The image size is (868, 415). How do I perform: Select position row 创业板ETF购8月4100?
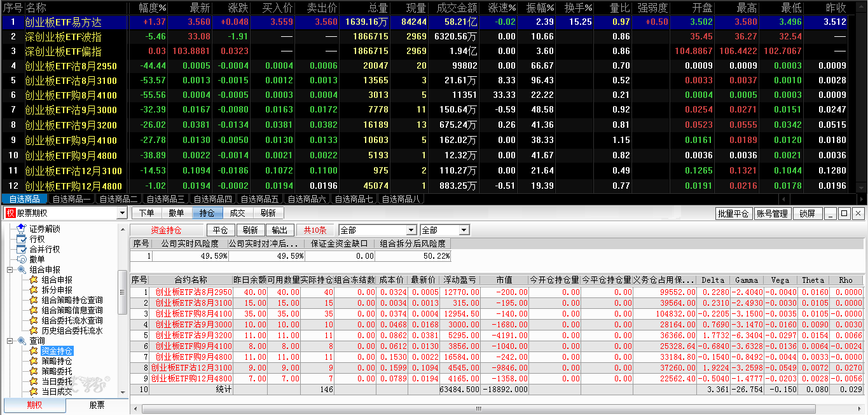coord(497,313)
